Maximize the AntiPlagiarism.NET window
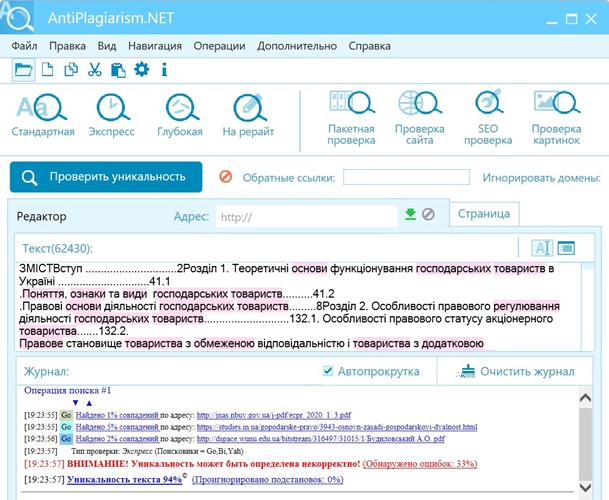609x500 pixels. pyautogui.click(x=571, y=19)
